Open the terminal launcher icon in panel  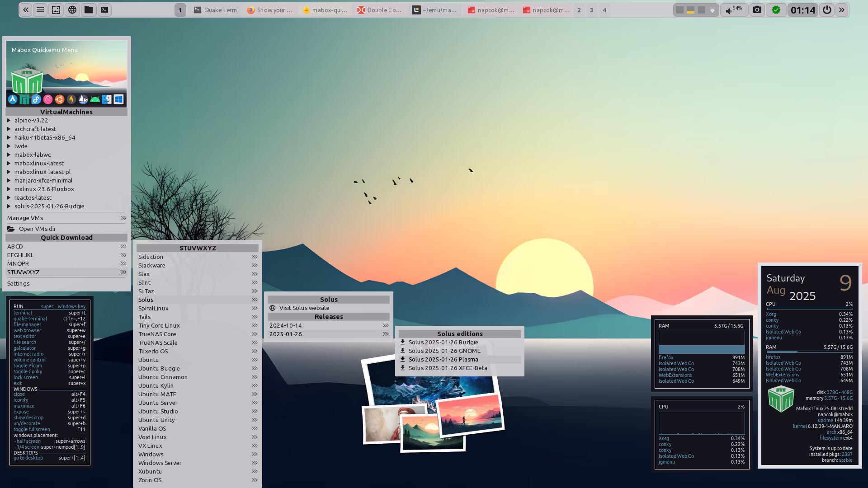(104, 9)
